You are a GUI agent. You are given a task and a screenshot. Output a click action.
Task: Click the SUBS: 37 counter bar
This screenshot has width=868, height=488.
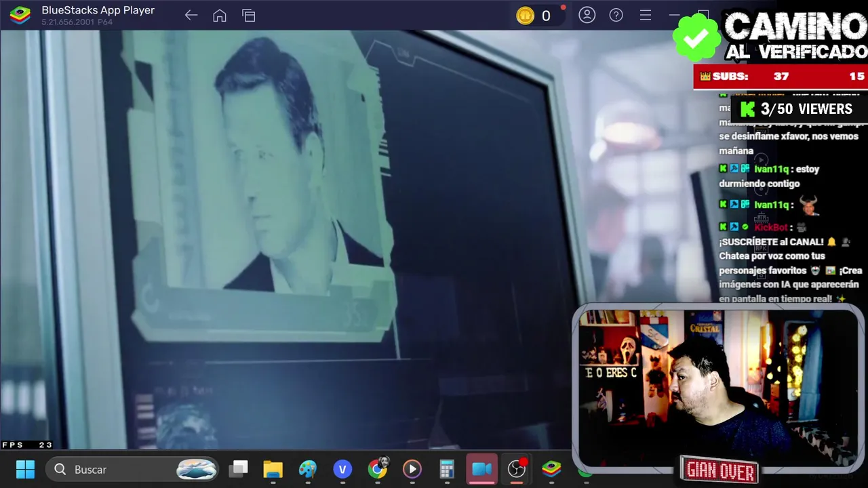click(781, 77)
